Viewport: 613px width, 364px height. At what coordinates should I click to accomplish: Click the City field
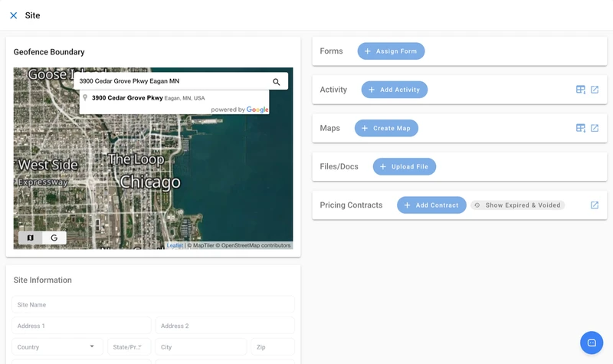coord(201,347)
